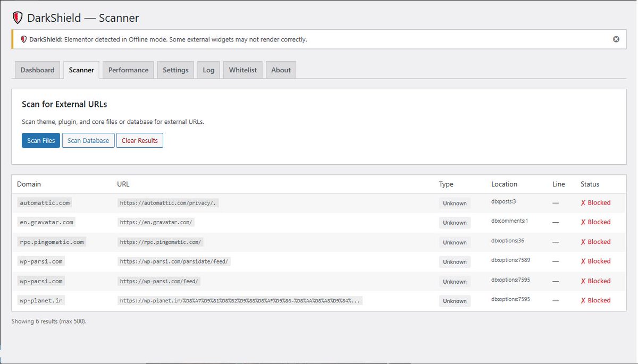Click the https://wp-parsi.com/feed/ URL
Screen dimensions: 638x364
tap(160, 281)
